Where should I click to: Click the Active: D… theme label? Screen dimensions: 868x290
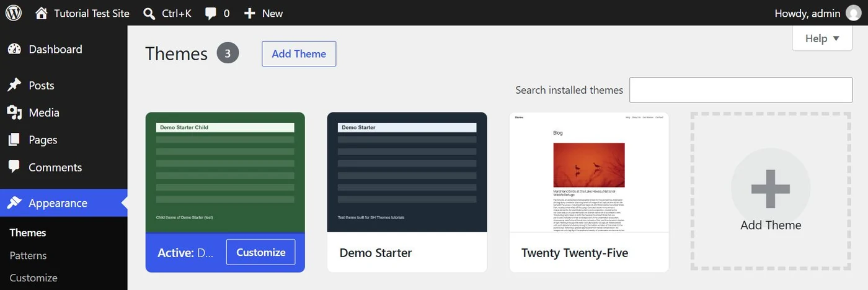pos(186,253)
